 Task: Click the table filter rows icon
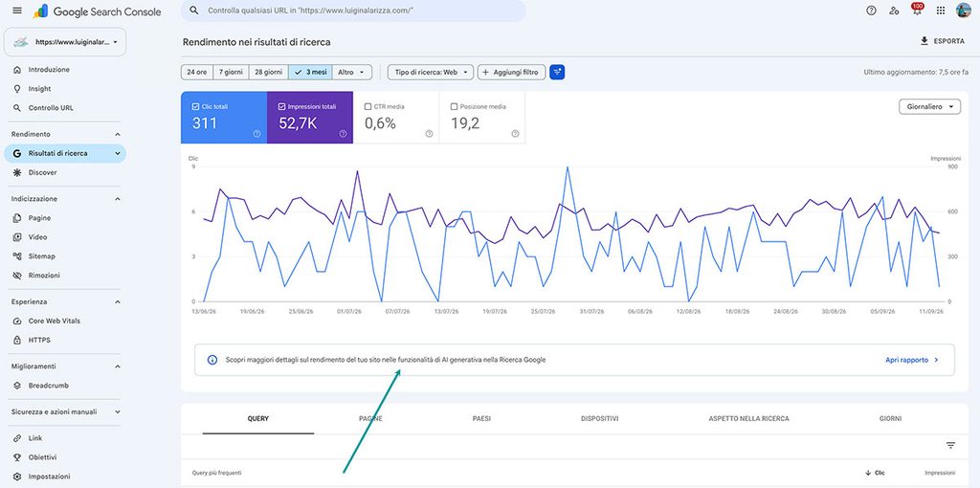point(950,446)
